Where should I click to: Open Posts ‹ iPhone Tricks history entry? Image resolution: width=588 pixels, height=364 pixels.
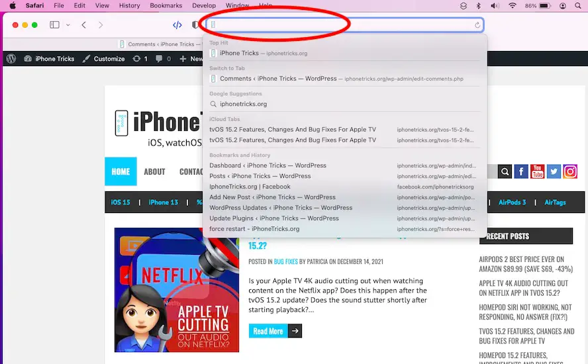[x=344, y=176]
